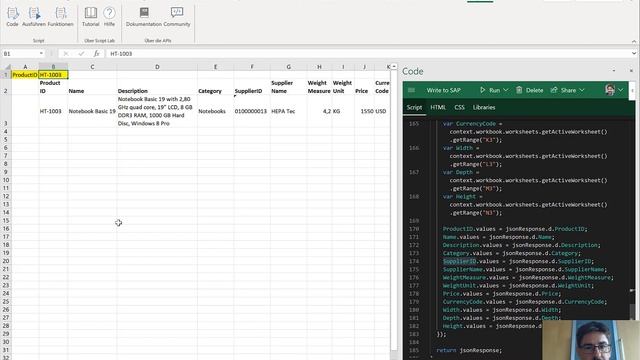
Task: Open the Funktionen ribbon icon
Action: point(60,17)
